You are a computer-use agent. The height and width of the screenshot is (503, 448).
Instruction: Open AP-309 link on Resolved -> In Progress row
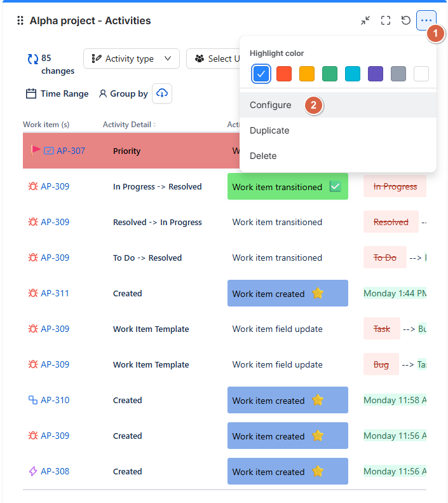pyautogui.click(x=55, y=222)
